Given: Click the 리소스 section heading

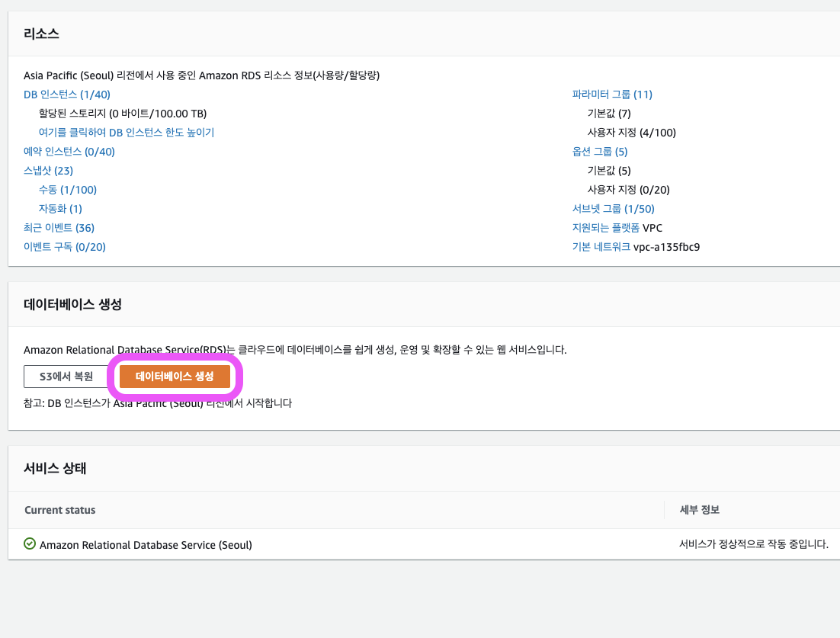Looking at the screenshot, I should click(41, 34).
